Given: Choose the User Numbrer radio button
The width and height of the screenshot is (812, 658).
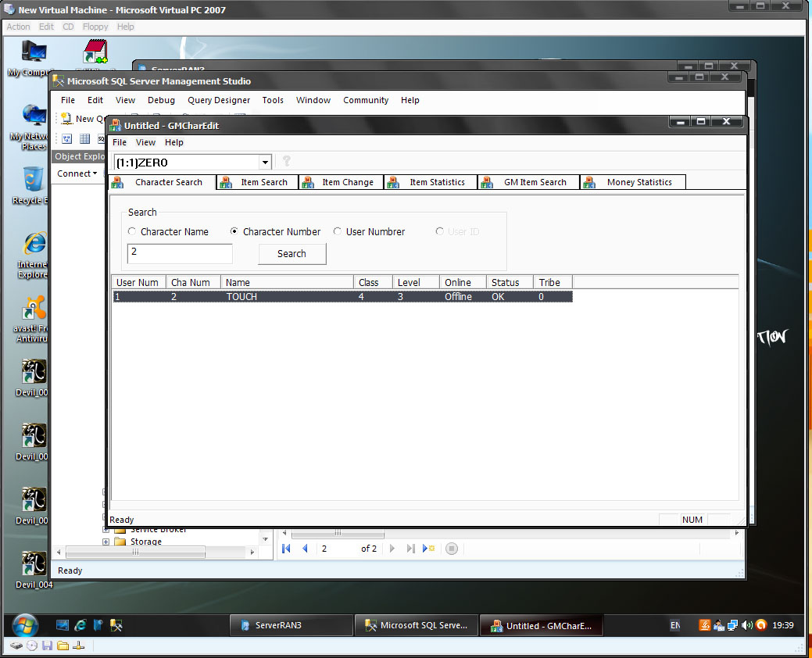Looking at the screenshot, I should pos(337,231).
